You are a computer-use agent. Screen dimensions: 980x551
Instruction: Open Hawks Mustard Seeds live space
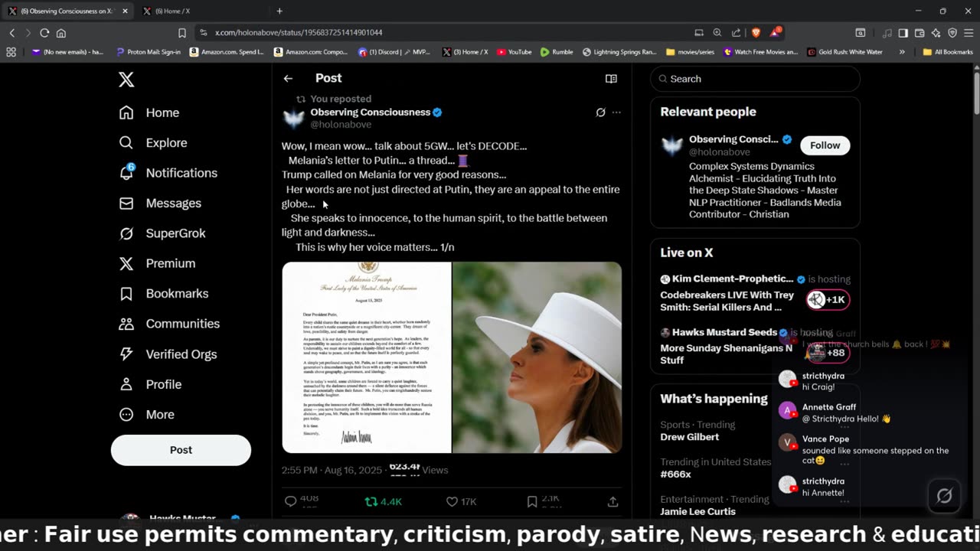point(755,346)
